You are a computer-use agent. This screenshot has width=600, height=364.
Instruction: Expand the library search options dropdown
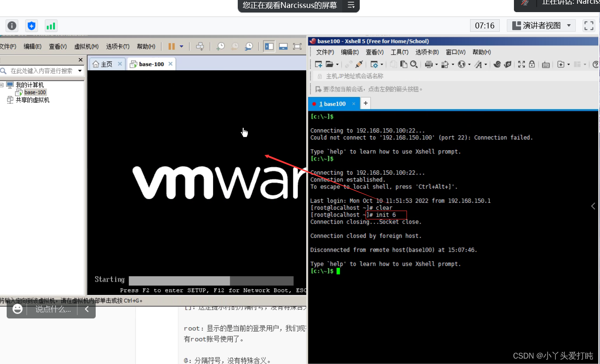tap(80, 71)
